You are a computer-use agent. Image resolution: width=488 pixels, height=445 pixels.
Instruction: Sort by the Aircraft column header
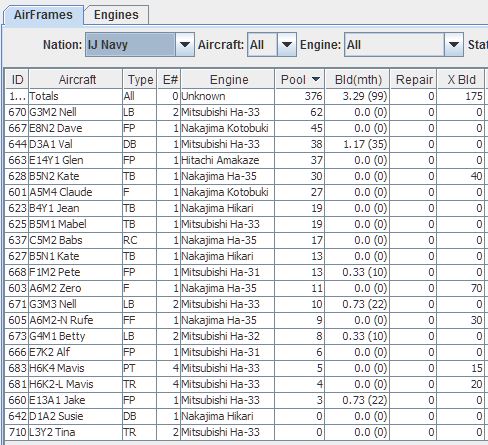point(76,80)
